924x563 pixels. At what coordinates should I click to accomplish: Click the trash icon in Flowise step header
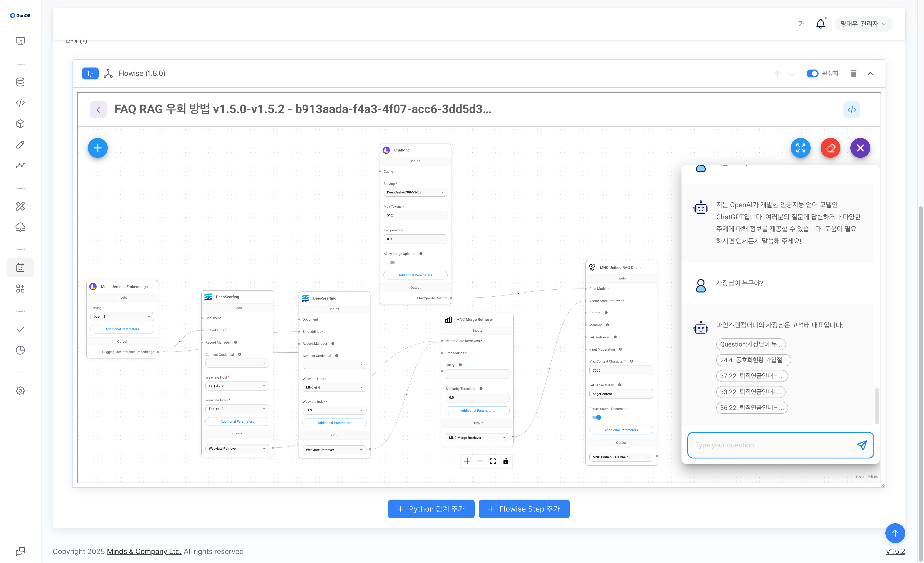coord(854,73)
